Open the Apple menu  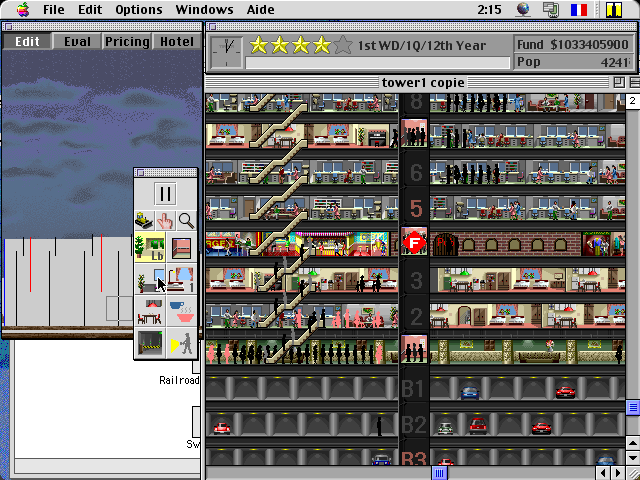click(x=23, y=9)
